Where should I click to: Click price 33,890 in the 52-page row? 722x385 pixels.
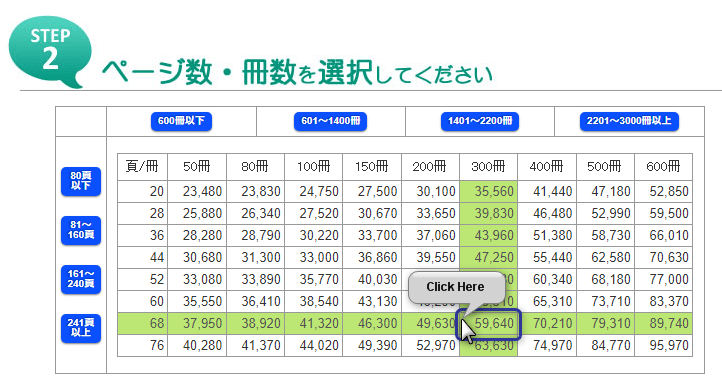click(x=256, y=280)
